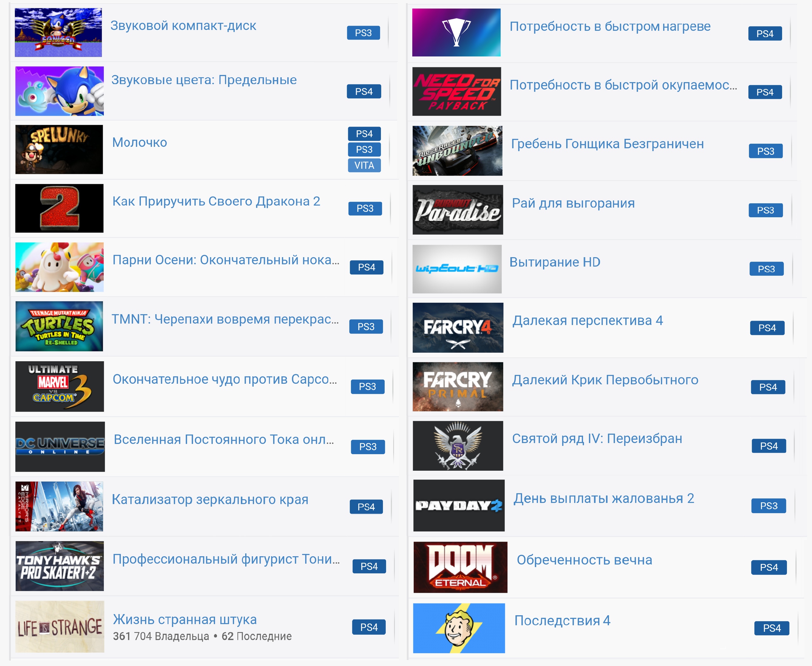Screen dimensions: 812x666
Task: Open the Святой ряд IV: Переизбран link
Action: (x=597, y=438)
